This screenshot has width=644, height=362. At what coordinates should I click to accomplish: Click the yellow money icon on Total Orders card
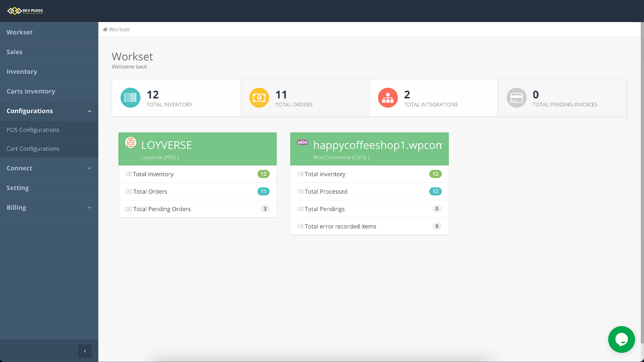pyautogui.click(x=259, y=97)
